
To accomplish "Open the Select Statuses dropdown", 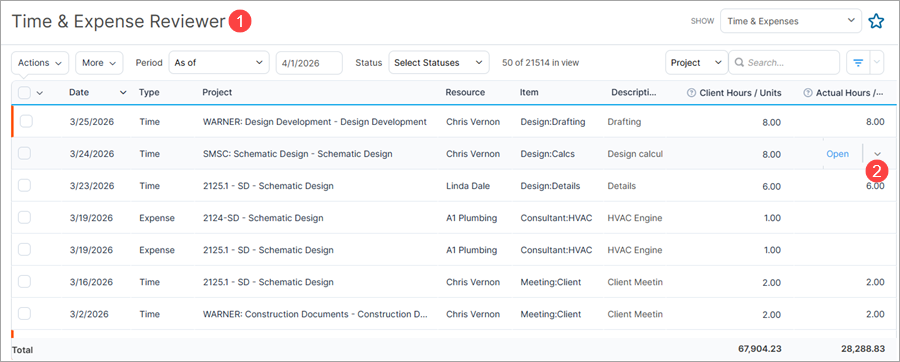I will [x=439, y=63].
